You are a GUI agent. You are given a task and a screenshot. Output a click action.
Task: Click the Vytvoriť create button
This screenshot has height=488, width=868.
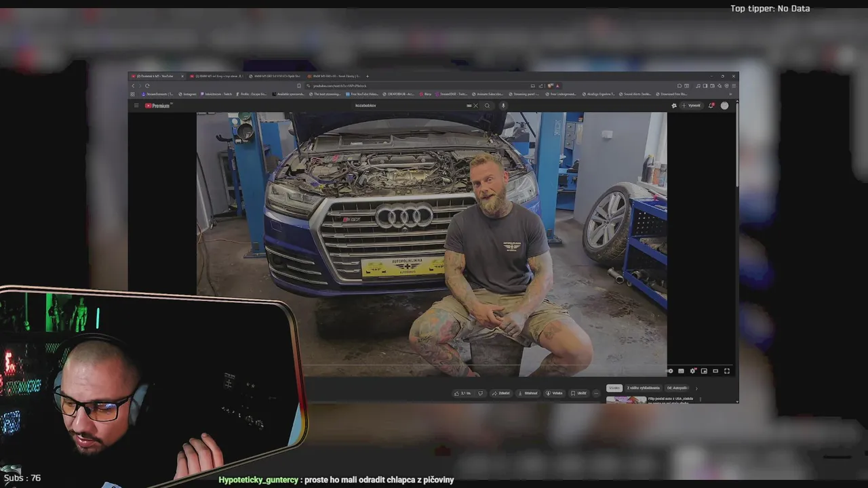click(x=692, y=106)
